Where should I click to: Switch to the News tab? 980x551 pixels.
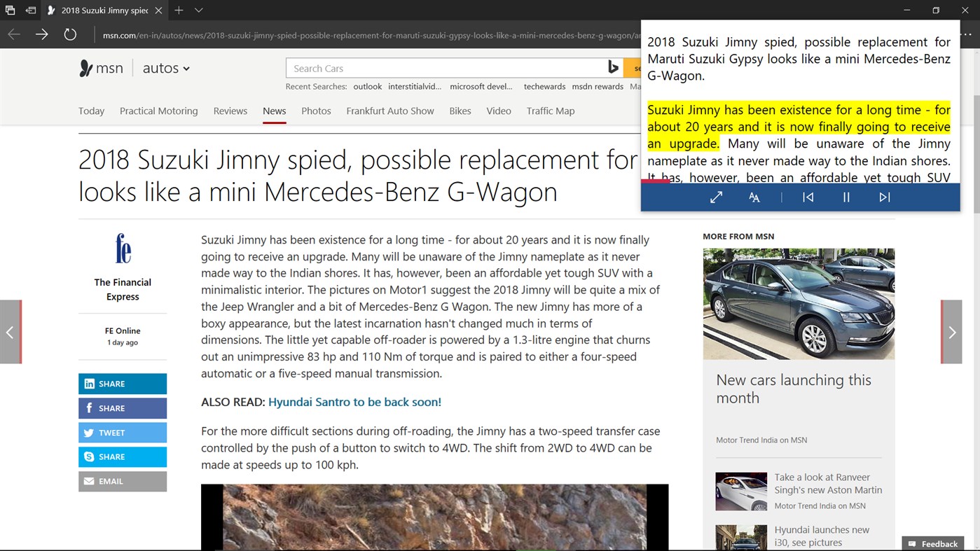pyautogui.click(x=275, y=111)
